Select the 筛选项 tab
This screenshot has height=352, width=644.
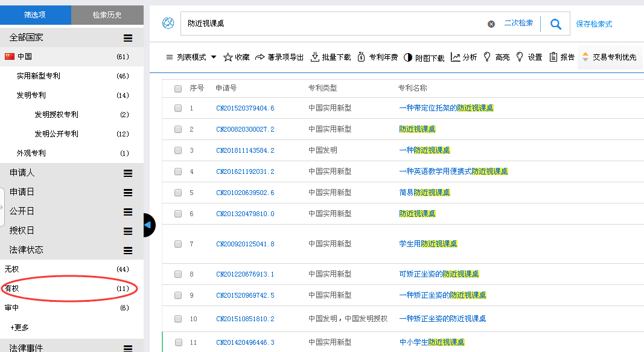pos(36,15)
